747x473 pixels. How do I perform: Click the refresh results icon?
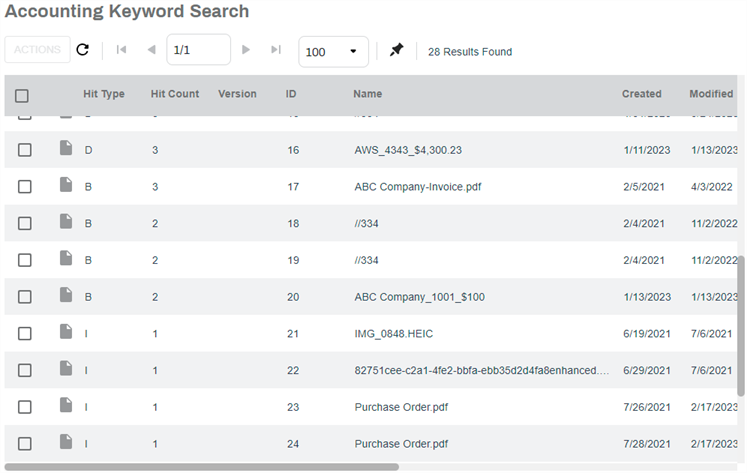[82, 50]
